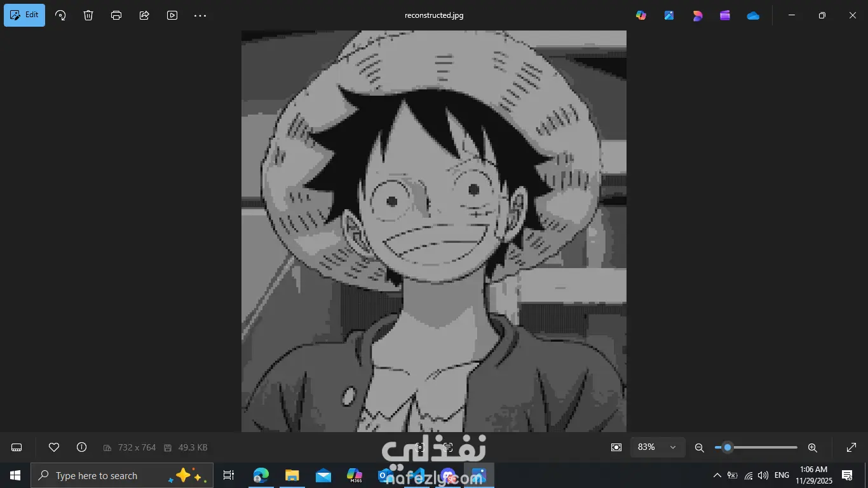Image resolution: width=868 pixels, height=488 pixels.
Task: Open the purple Clipchamp icon
Action: 725,15
